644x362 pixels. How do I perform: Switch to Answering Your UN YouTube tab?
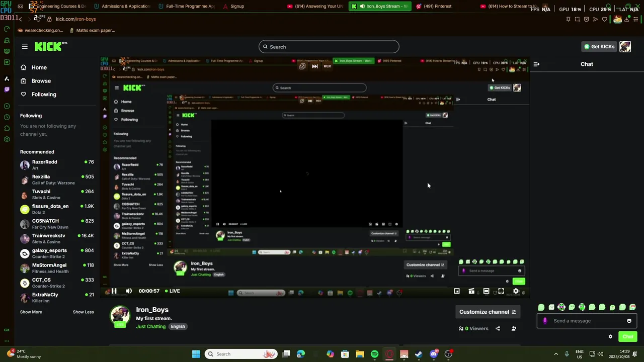click(x=316, y=6)
